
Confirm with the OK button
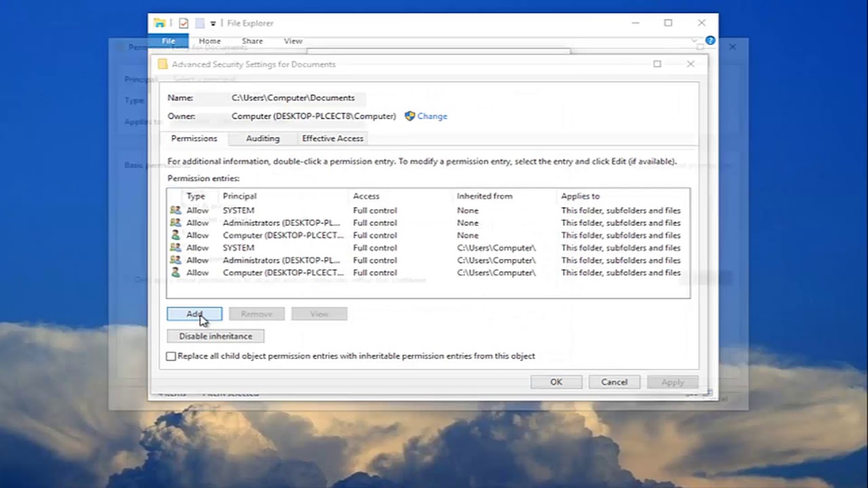pos(556,382)
